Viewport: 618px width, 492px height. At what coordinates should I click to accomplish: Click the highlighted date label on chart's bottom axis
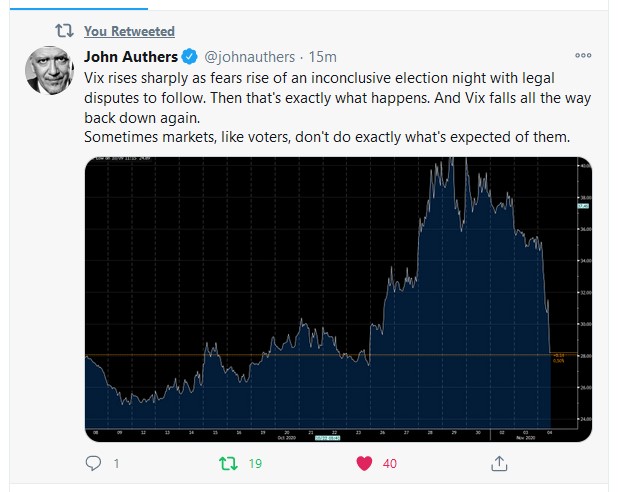pyautogui.click(x=328, y=436)
